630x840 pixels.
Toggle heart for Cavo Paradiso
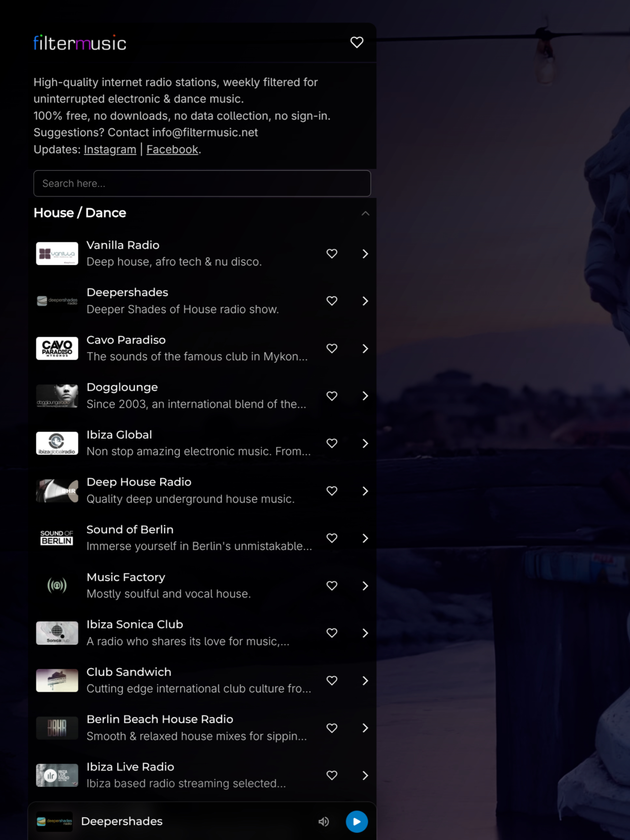click(x=332, y=348)
